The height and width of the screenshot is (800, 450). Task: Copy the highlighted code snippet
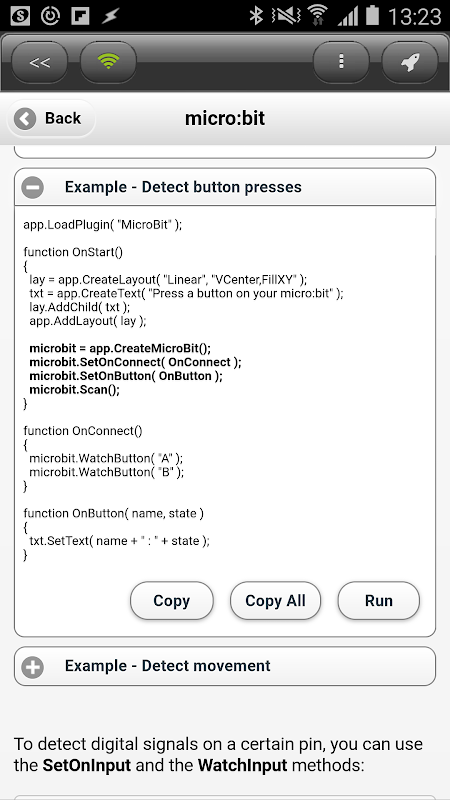point(171,601)
